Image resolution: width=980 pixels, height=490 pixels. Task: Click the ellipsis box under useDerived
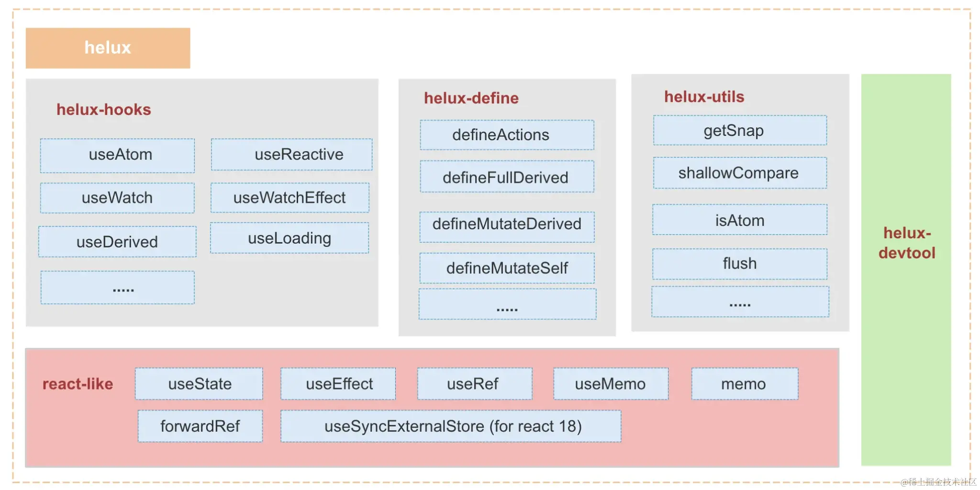click(x=117, y=288)
